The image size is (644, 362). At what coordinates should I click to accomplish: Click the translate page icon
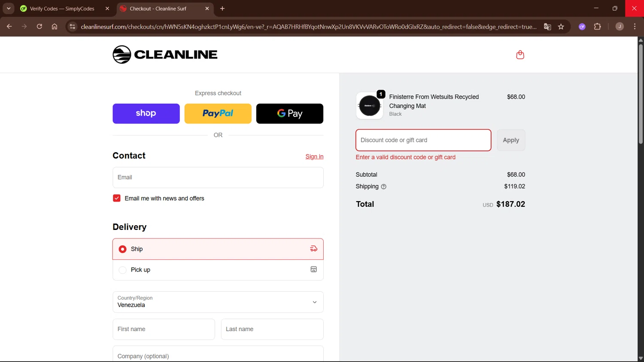click(x=547, y=27)
